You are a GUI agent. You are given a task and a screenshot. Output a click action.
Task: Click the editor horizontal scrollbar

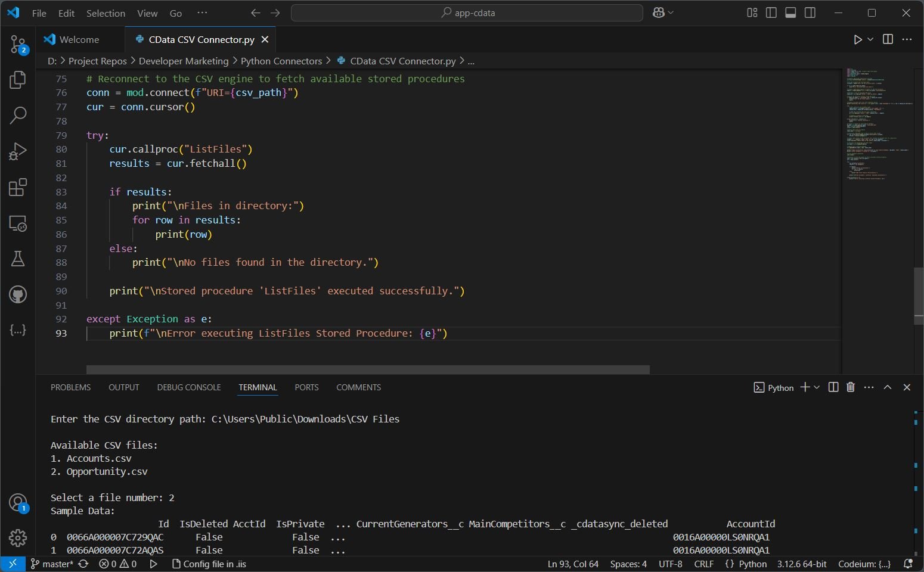click(368, 369)
